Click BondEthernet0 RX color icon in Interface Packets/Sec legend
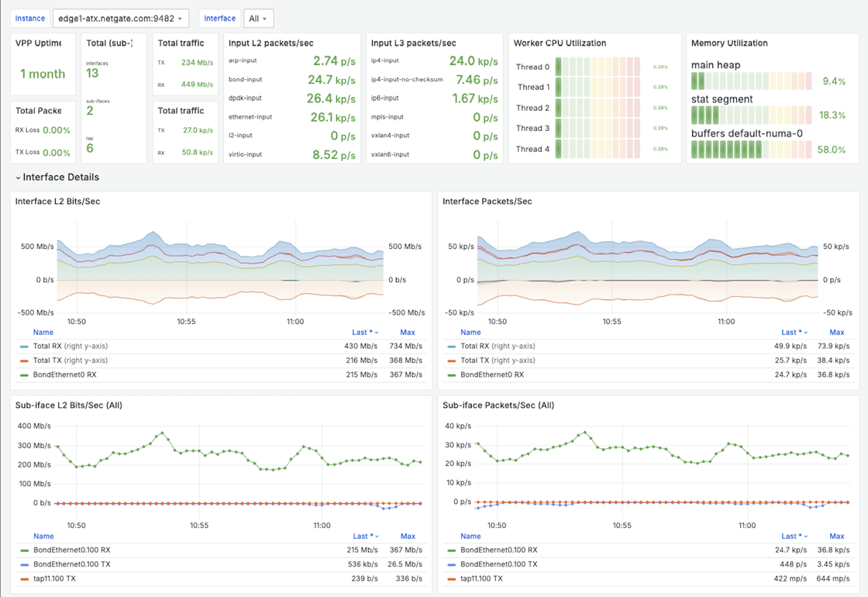868x597 pixels. [x=452, y=375]
